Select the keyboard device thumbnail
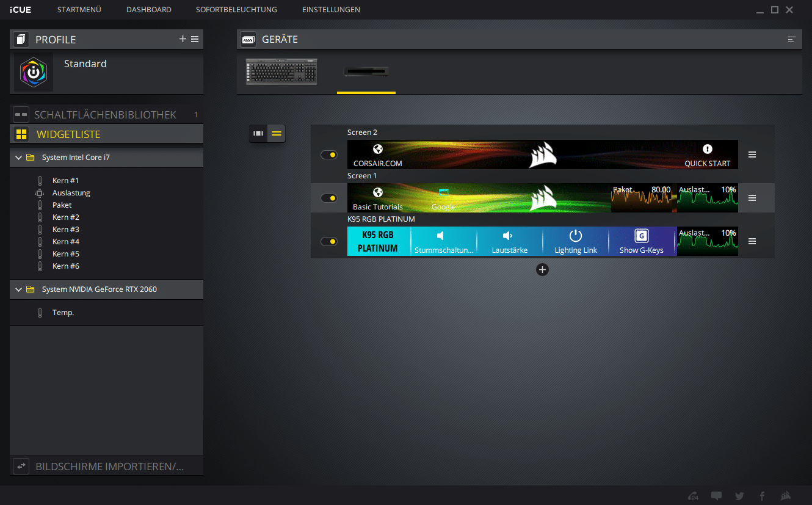The image size is (812, 505). 282,71
